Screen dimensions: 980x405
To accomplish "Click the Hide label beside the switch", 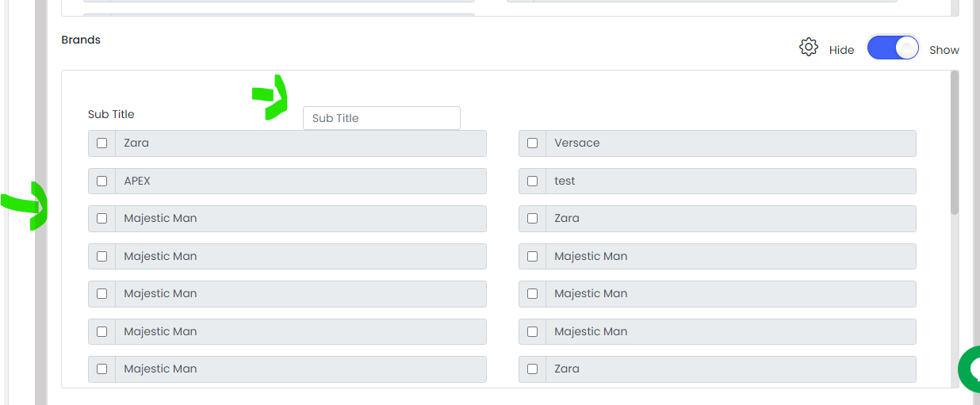I will click(841, 50).
